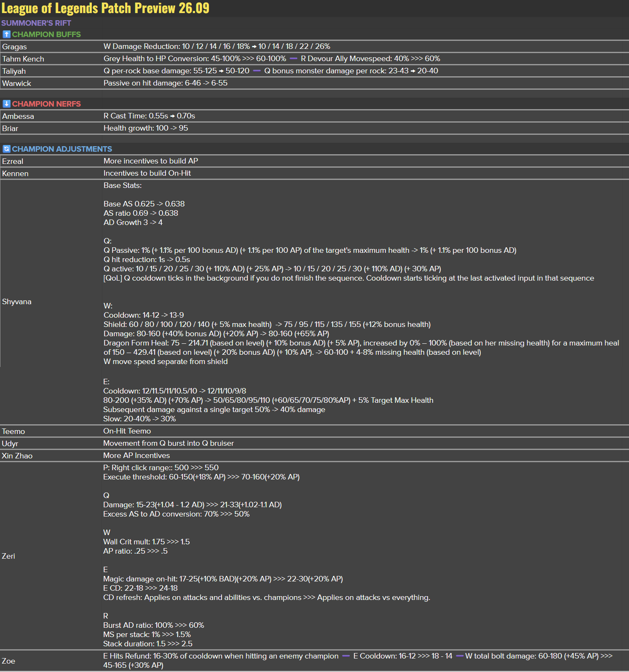Click the Zeri champion name

tap(8, 556)
